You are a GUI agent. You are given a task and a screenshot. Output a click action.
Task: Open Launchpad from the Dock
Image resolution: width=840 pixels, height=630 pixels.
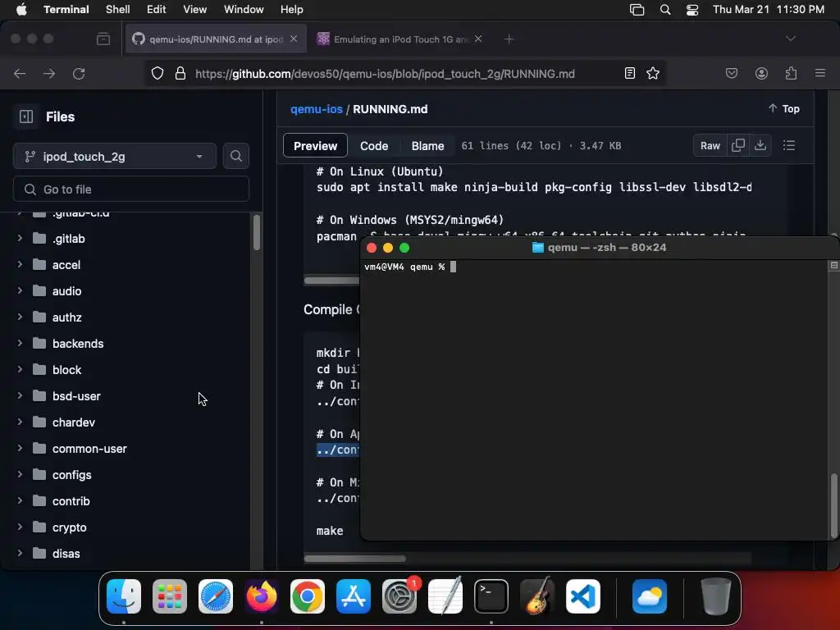(x=170, y=596)
